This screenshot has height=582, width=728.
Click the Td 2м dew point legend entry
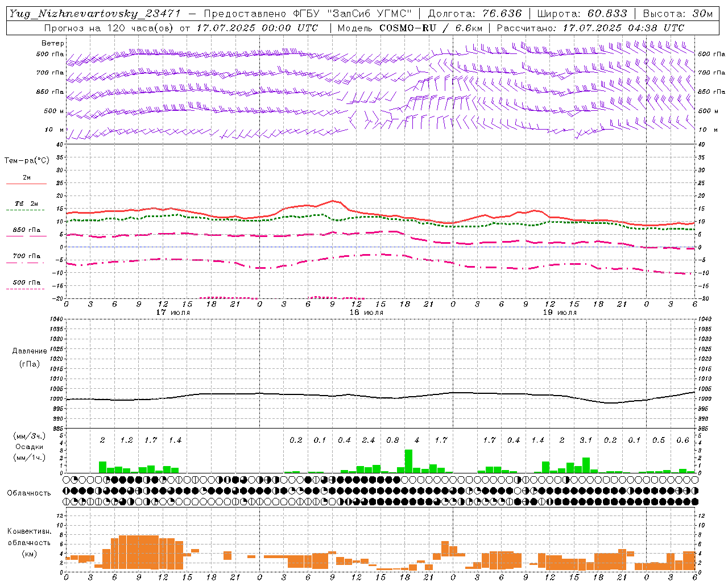[27, 203]
